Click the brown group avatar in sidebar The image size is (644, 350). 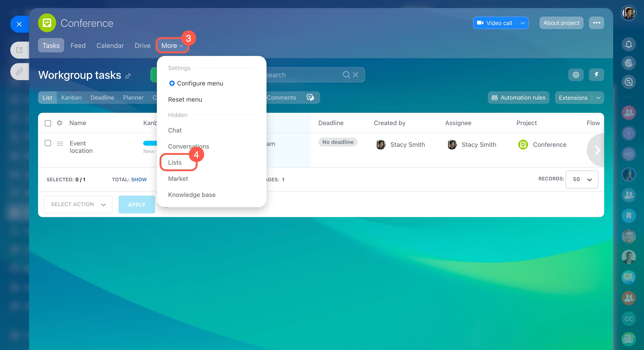coord(629,298)
